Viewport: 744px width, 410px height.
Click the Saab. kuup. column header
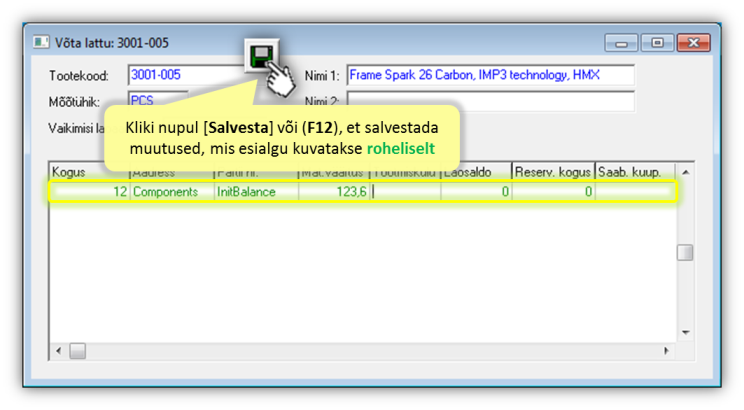635,172
